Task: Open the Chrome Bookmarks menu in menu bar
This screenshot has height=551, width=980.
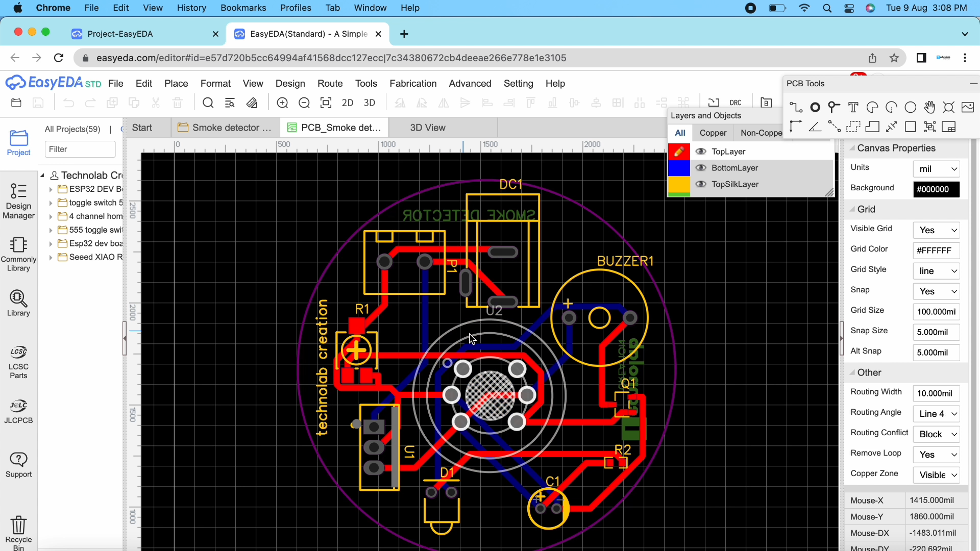Action: [243, 8]
